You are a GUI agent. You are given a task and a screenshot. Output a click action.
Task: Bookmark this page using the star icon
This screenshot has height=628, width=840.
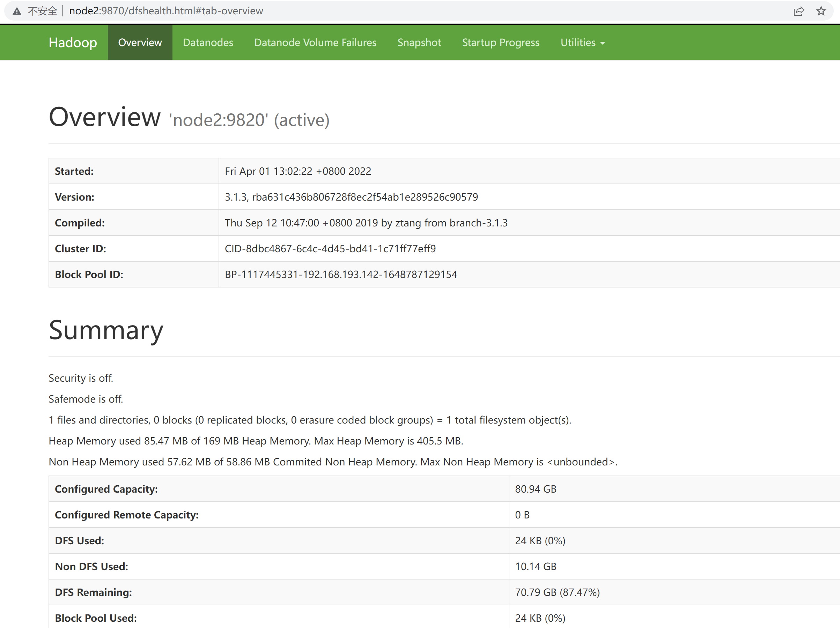tap(821, 11)
